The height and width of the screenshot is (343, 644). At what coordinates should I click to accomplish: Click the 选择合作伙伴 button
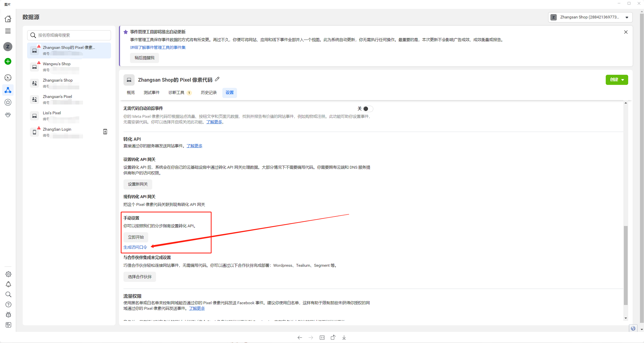(x=140, y=277)
